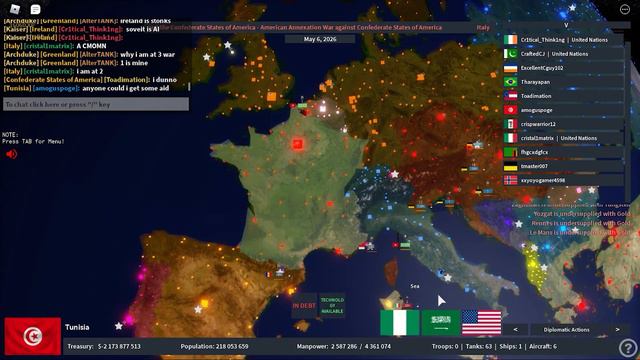
Task: Click player name Toadimation
Action: [536, 96]
